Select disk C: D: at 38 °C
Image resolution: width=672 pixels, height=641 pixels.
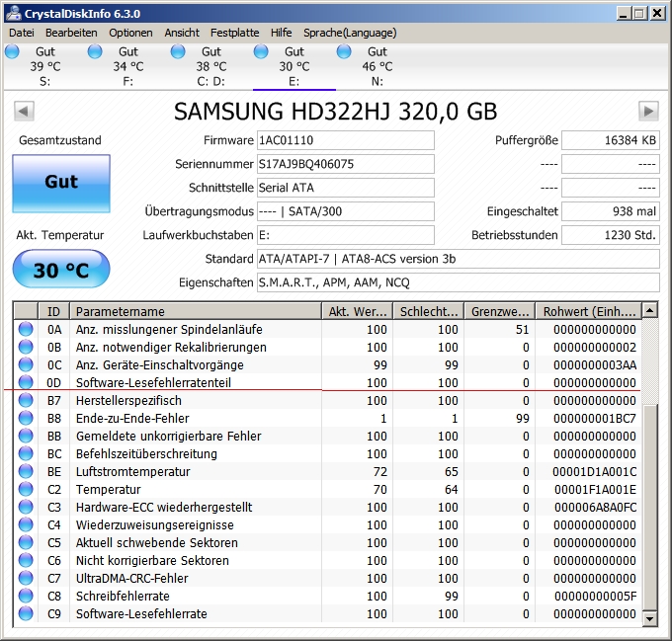point(211,66)
